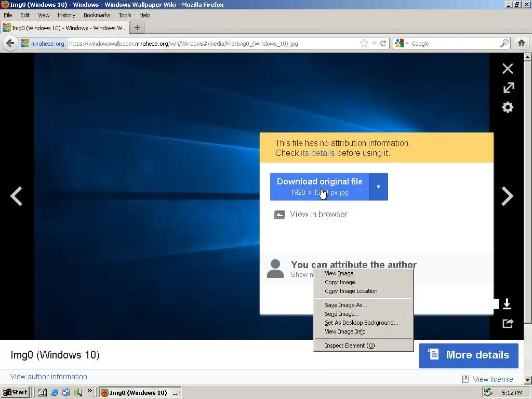This screenshot has height=399, width=532.
Task: Bookmark this page with the star icon
Action: click(x=364, y=44)
